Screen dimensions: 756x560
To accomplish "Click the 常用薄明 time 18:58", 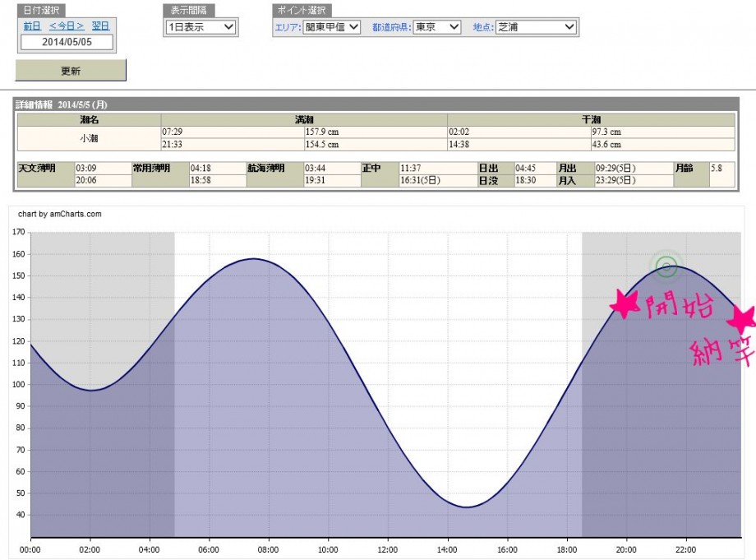I will click(x=201, y=180).
